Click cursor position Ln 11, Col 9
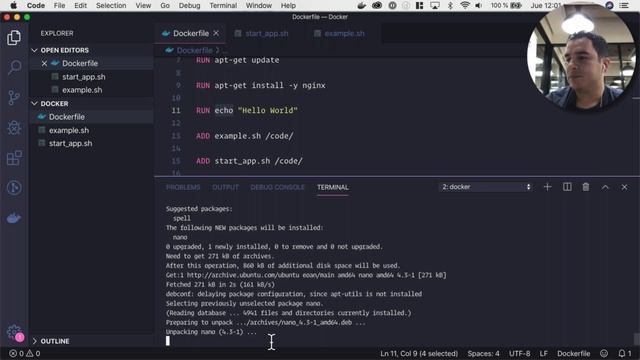640x360 pixels. tap(419, 353)
